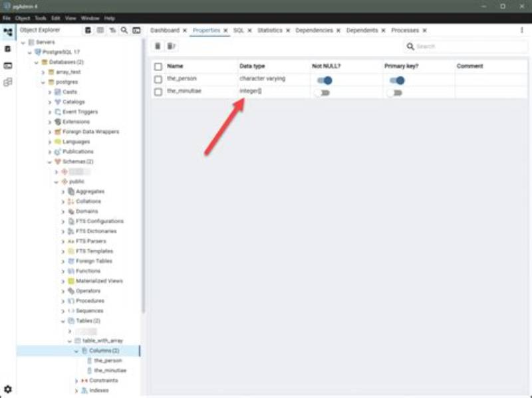Collapse the Tables (2) node
Image resolution: width=532 pixels, height=398 pixels.
(x=63, y=321)
